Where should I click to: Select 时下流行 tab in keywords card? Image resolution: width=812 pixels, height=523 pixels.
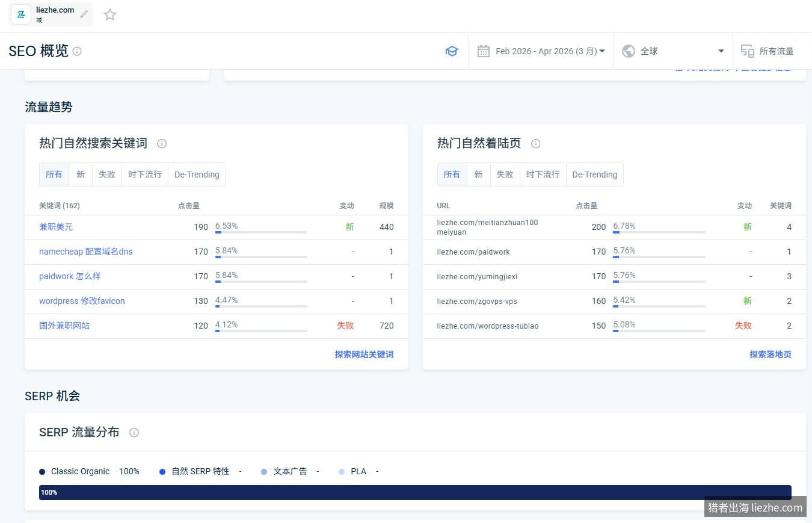[x=145, y=175]
